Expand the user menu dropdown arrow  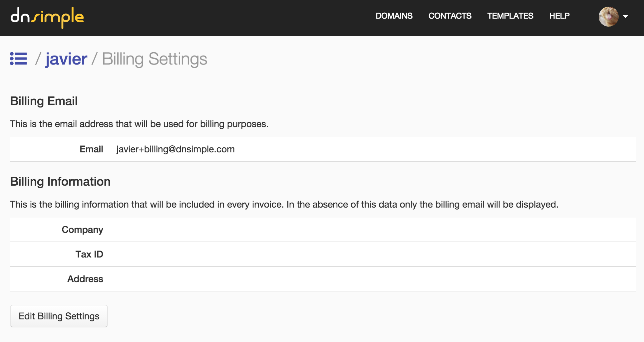tap(625, 17)
